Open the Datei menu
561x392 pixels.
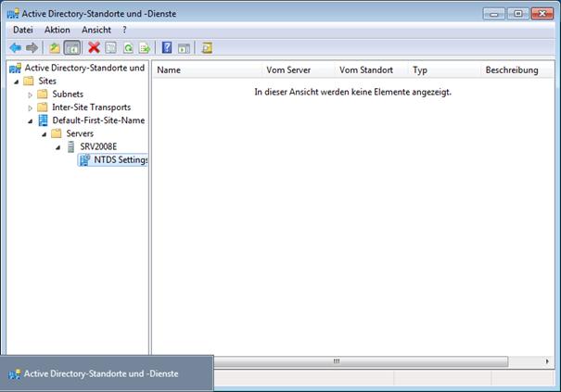(x=22, y=30)
